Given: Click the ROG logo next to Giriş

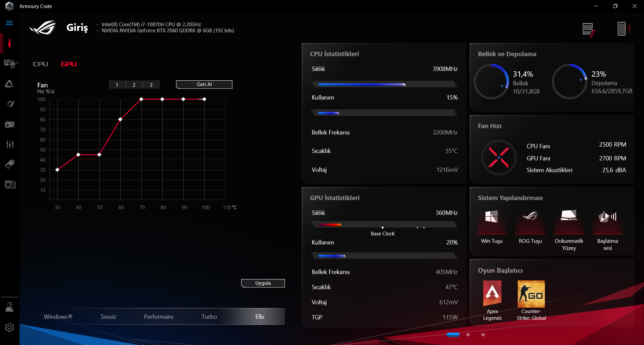Looking at the screenshot, I should pos(43,28).
